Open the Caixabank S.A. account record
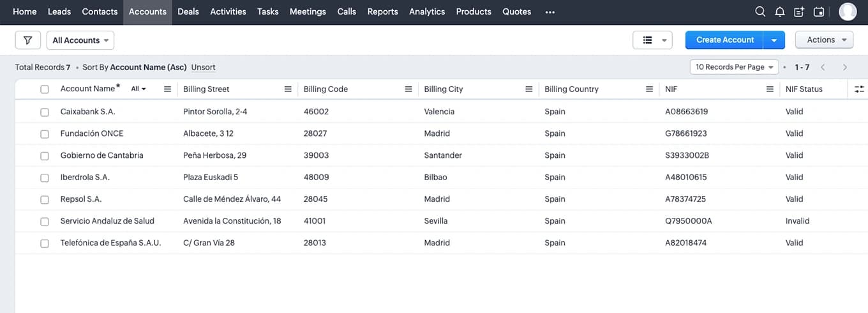The width and height of the screenshot is (868, 313). 88,112
